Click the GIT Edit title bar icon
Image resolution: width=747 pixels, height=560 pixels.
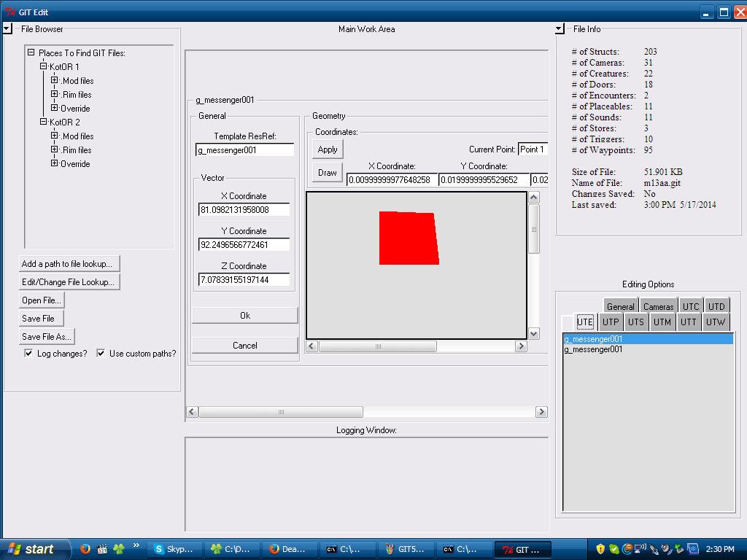(x=10, y=12)
